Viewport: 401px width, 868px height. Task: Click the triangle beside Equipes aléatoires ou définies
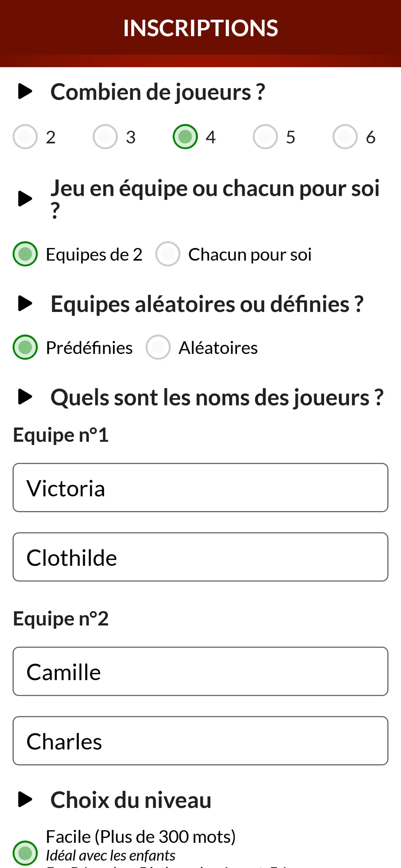[x=25, y=303]
